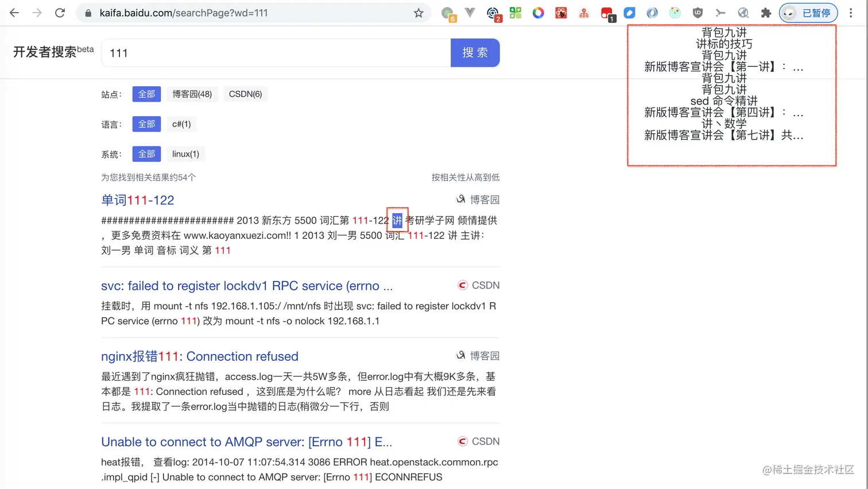Click the snippet starting 挂载时，用 mount -t nfs
868x489 pixels.
pyautogui.click(x=299, y=314)
